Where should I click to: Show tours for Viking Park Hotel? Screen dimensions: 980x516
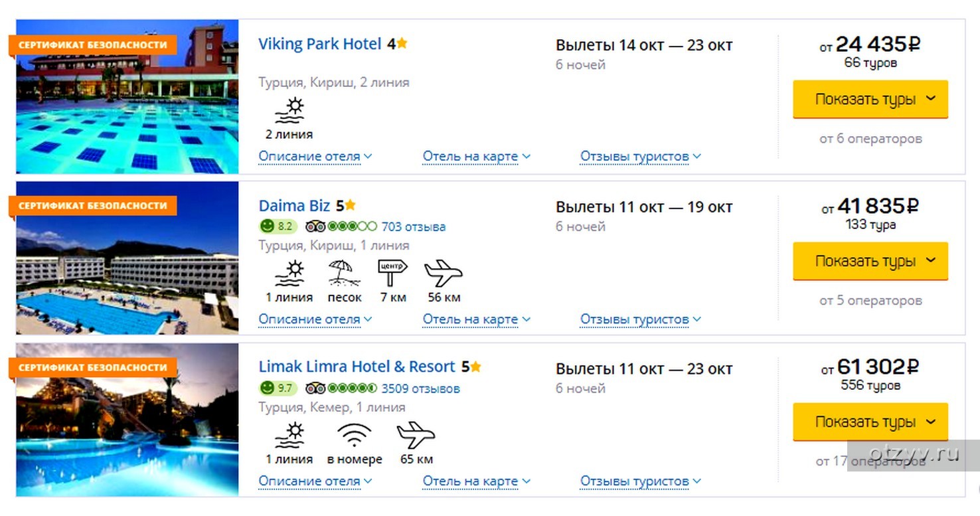coord(870,100)
